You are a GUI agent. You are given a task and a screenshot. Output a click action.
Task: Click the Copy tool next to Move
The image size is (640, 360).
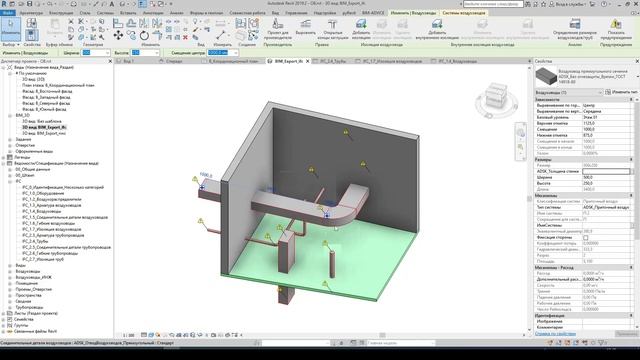point(131,36)
